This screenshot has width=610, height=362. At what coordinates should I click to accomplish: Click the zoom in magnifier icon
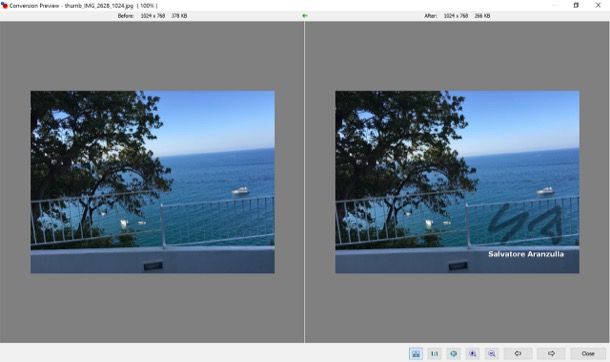(473, 353)
